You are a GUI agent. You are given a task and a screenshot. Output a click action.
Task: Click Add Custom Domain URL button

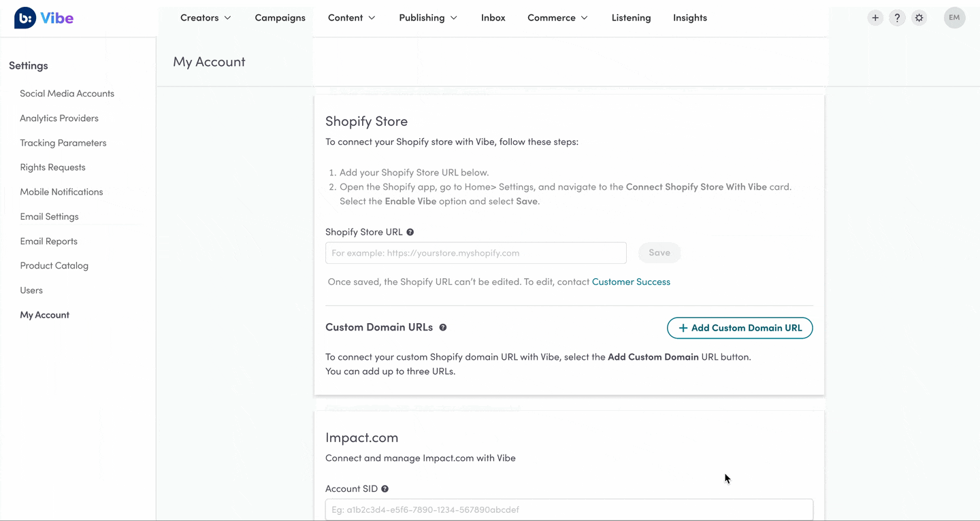739,328
